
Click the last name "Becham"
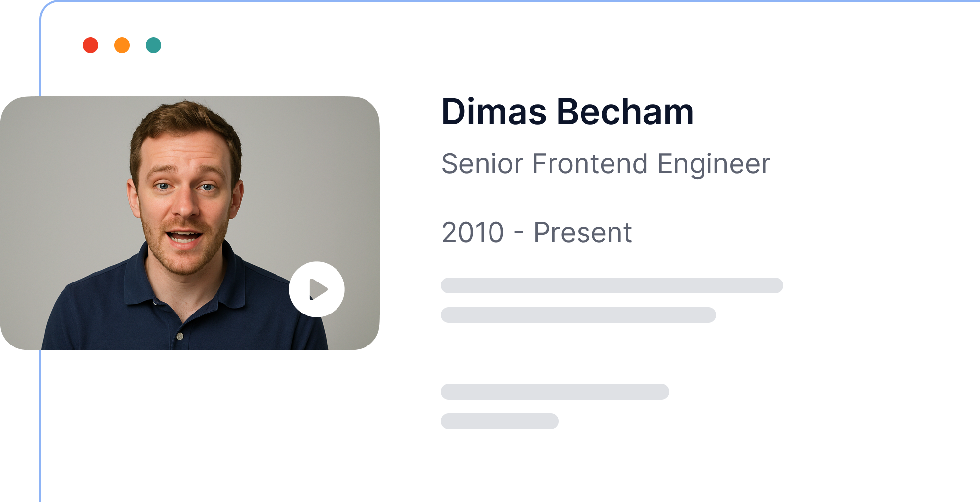[625, 112]
